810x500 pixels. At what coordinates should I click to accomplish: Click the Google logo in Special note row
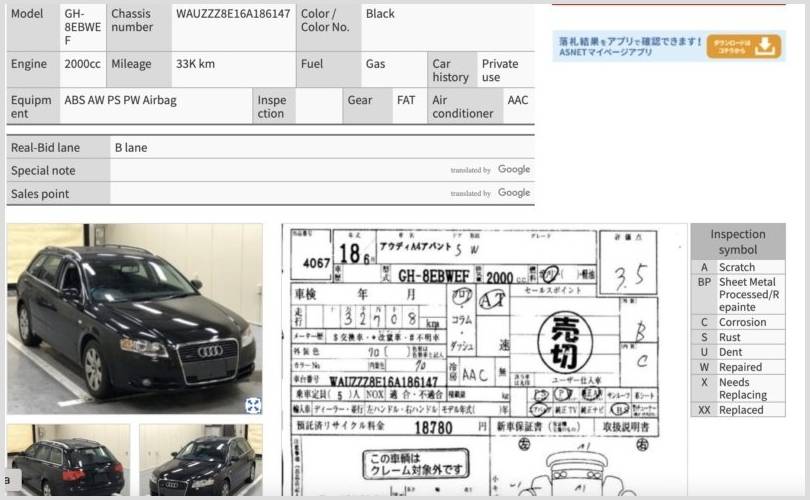[513, 170]
